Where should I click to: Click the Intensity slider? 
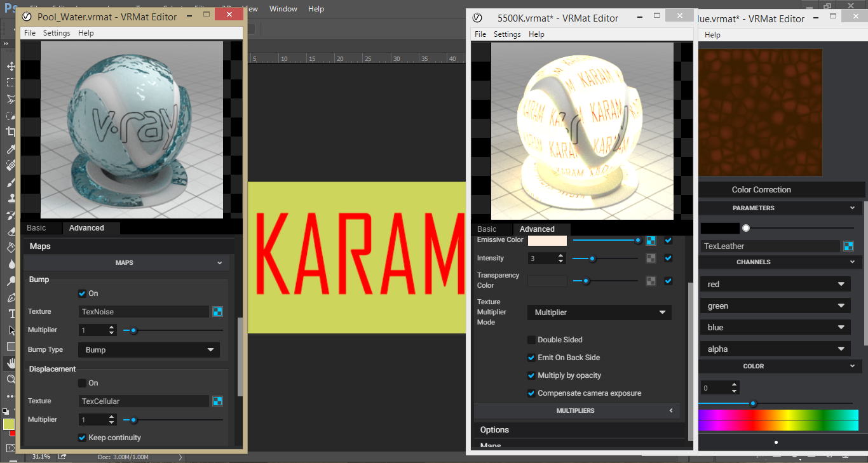(x=605, y=258)
